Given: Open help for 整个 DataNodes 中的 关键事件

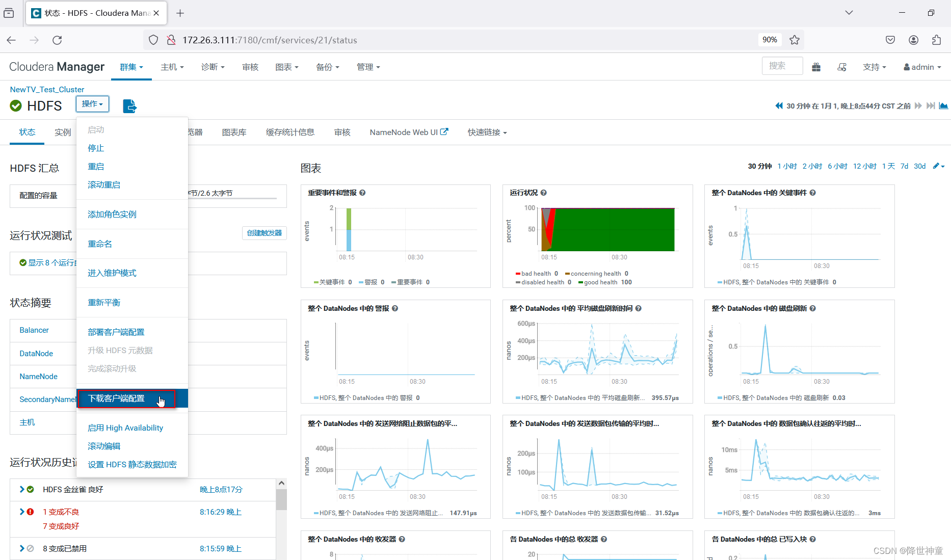Looking at the screenshot, I should tap(812, 193).
